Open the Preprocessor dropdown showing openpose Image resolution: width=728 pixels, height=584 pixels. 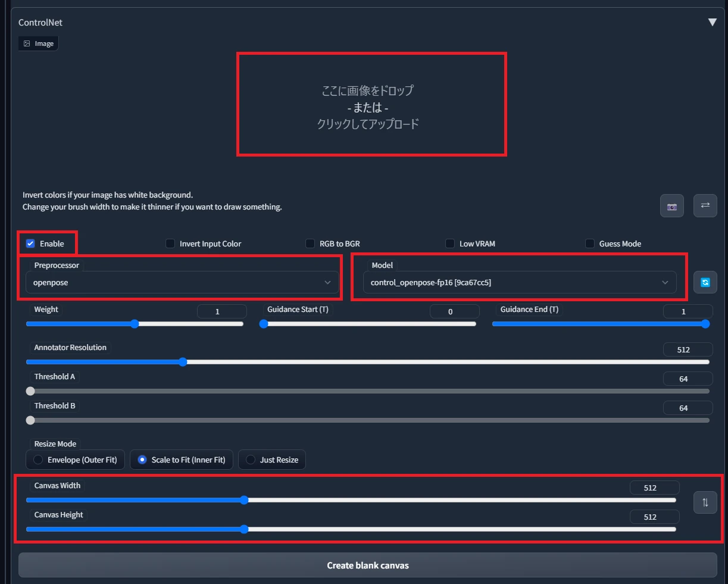(182, 282)
